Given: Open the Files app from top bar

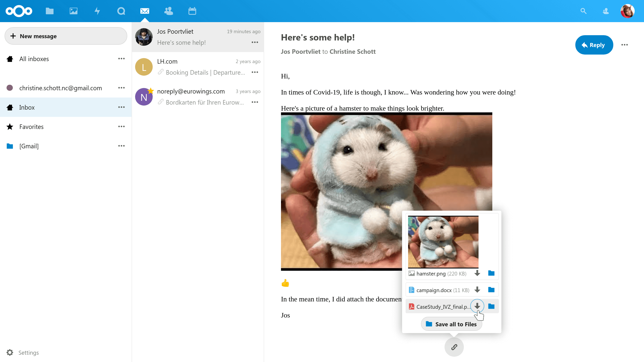Looking at the screenshot, I should tap(49, 11).
